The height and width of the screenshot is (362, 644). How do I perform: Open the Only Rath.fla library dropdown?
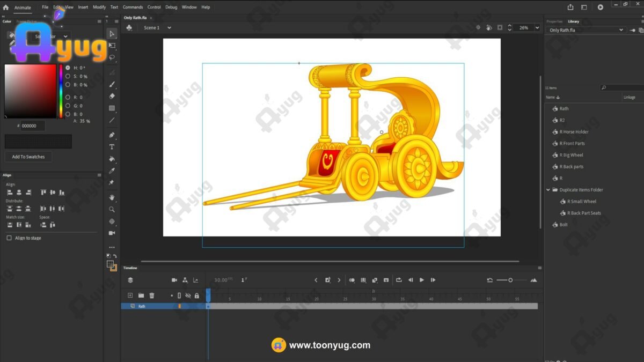[x=586, y=30]
